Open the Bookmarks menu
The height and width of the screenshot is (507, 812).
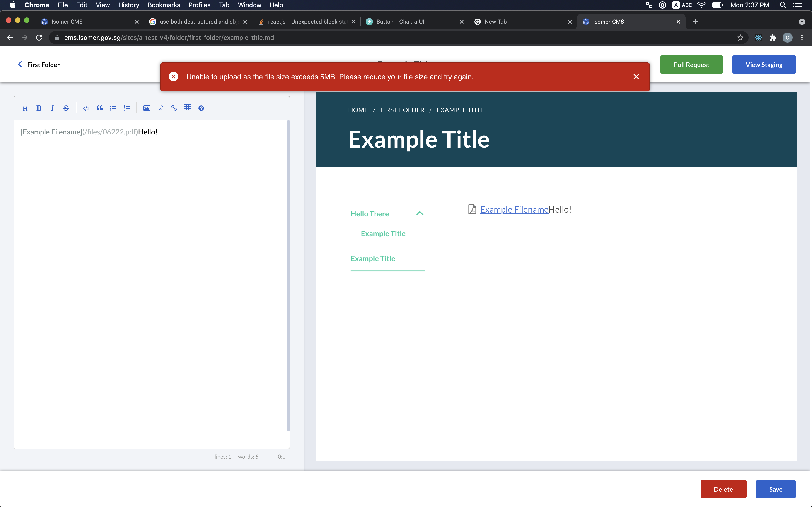[x=164, y=5]
